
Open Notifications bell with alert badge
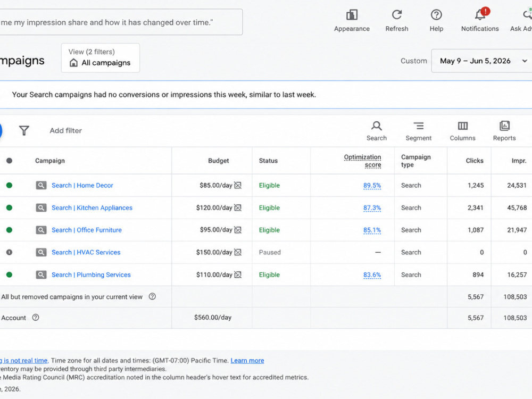coord(481,14)
